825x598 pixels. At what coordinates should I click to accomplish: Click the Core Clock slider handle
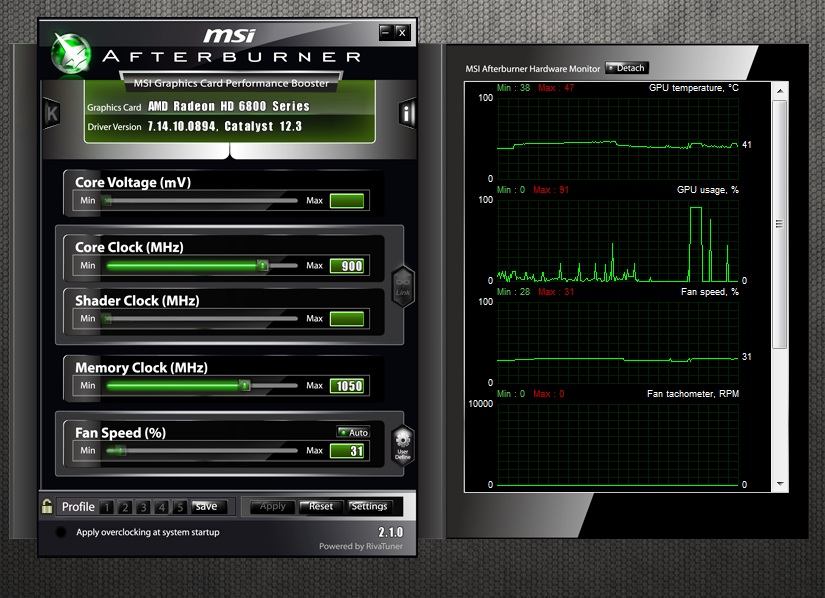(x=262, y=265)
